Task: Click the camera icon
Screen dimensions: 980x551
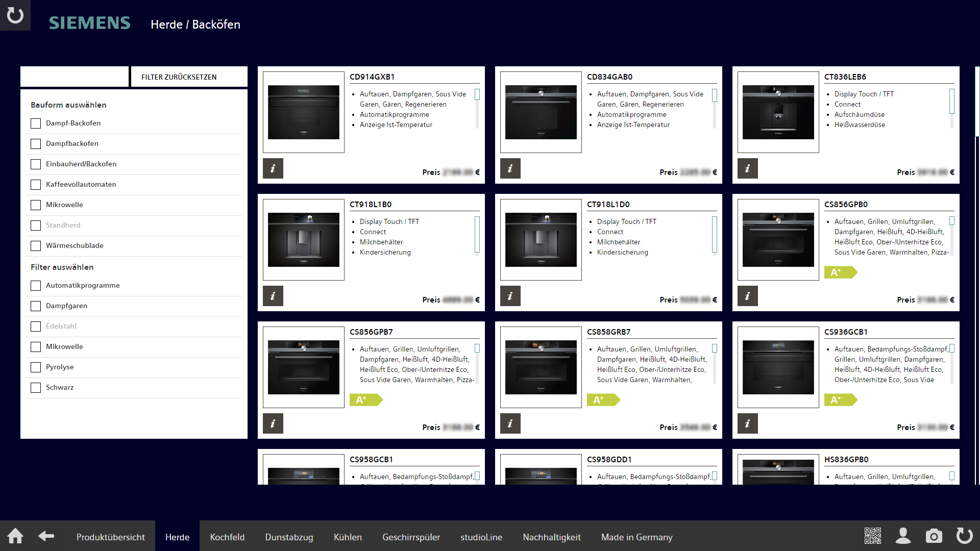Action: click(934, 536)
